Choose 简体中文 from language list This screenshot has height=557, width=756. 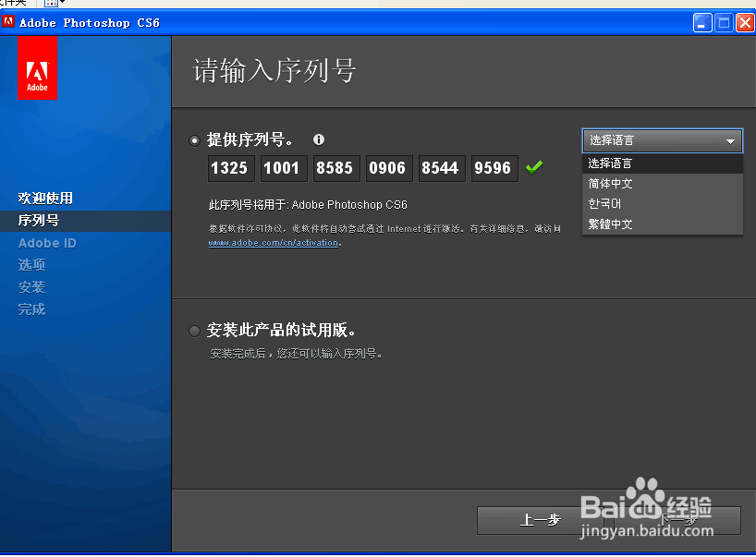click(663, 184)
